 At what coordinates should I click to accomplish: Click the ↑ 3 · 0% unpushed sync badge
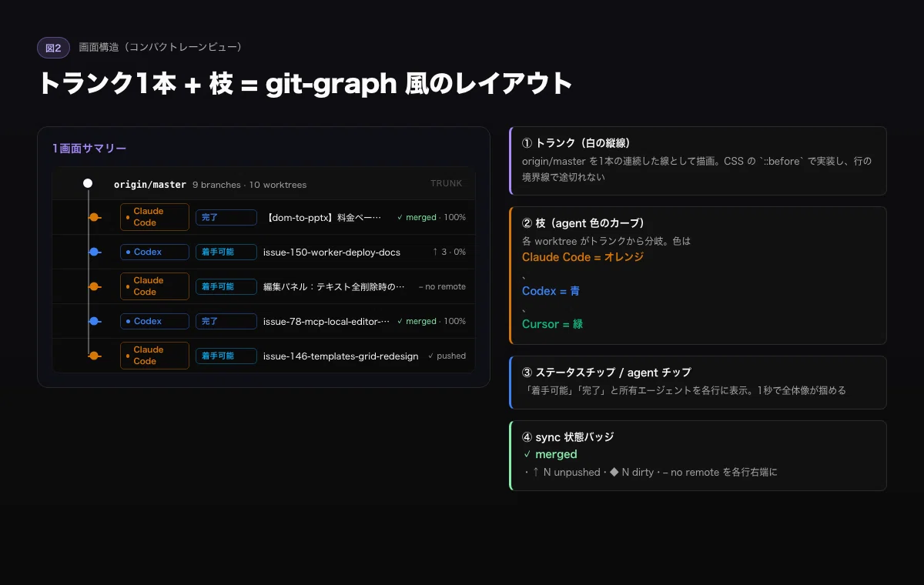(449, 252)
